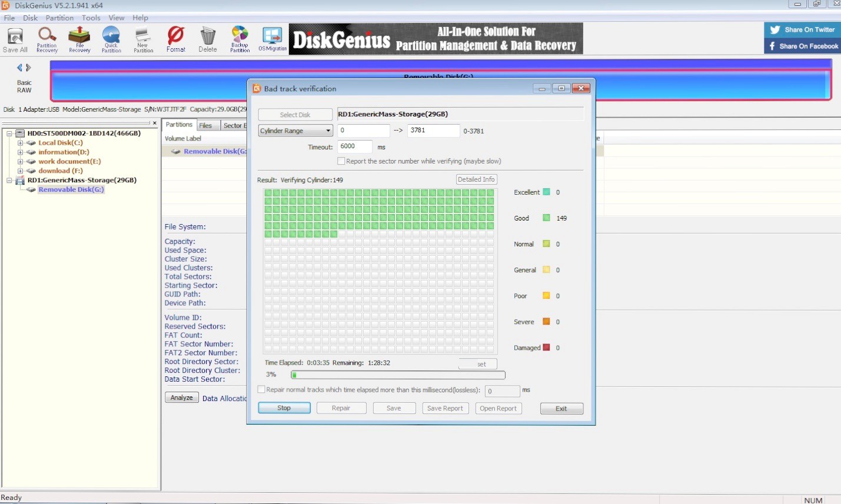Click the Excellent color legend swatch

546,192
